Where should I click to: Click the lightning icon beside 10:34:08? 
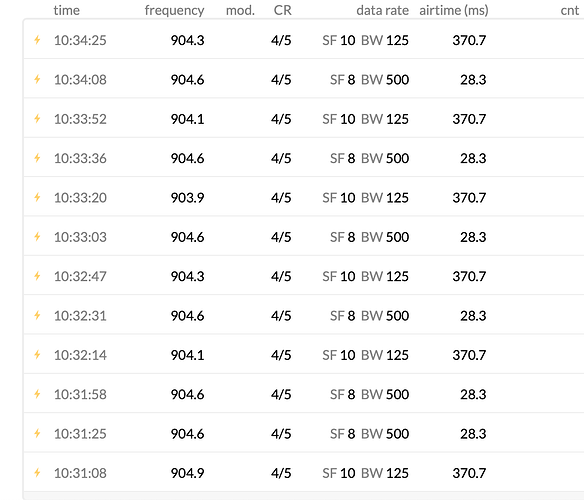(x=37, y=79)
